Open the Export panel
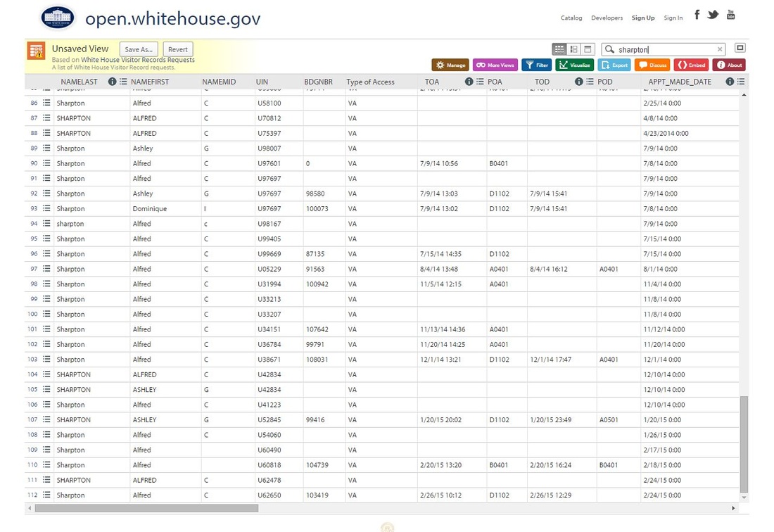774x532 pixels. pos(614,65)
